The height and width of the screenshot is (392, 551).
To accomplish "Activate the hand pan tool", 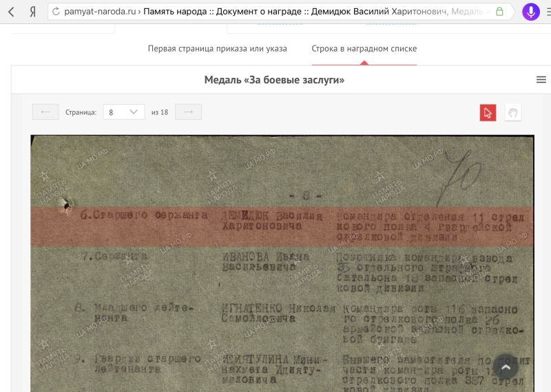I will 513,113.
